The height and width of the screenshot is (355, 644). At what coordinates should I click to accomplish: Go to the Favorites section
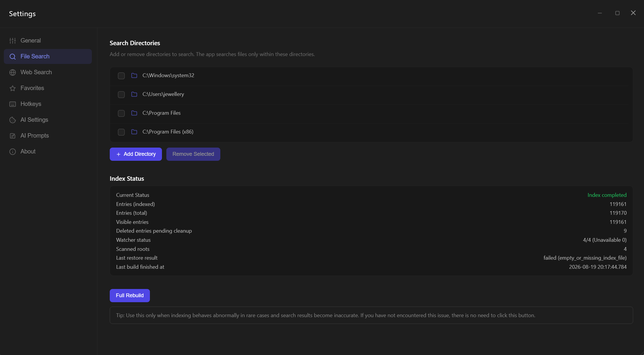point(48,88)
